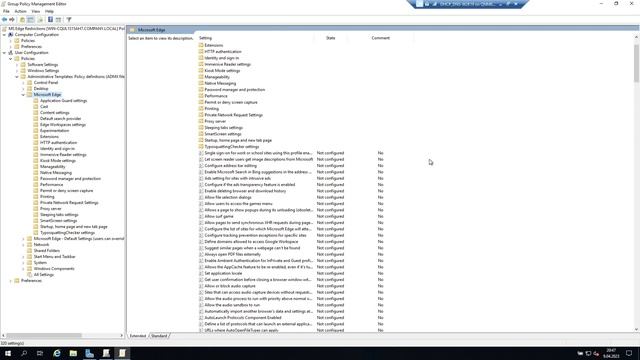Open File Explorer from the taskbar
The width and height of the screenshot is (640, 360).
[x=73, y=353]
